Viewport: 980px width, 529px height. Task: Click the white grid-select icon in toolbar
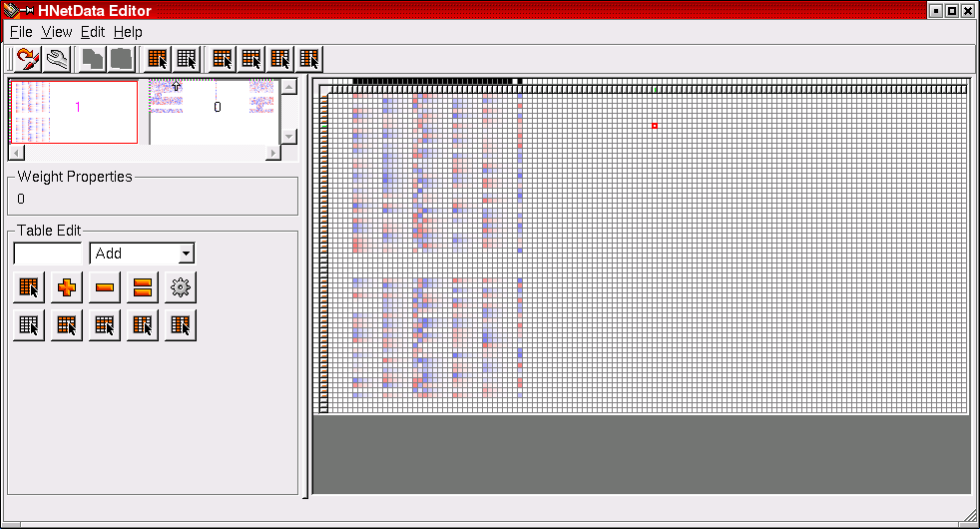pyautogui.click(x=187, y=59)
